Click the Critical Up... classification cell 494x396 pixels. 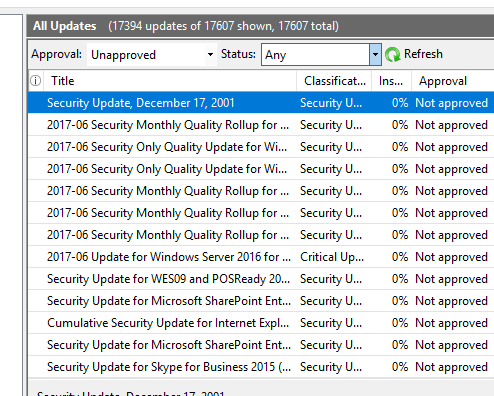332,257
